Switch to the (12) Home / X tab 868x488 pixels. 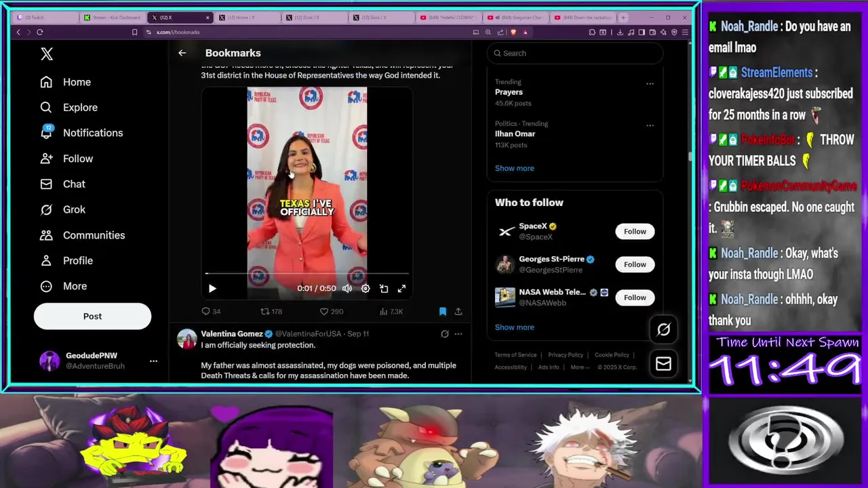click(247, 18)
